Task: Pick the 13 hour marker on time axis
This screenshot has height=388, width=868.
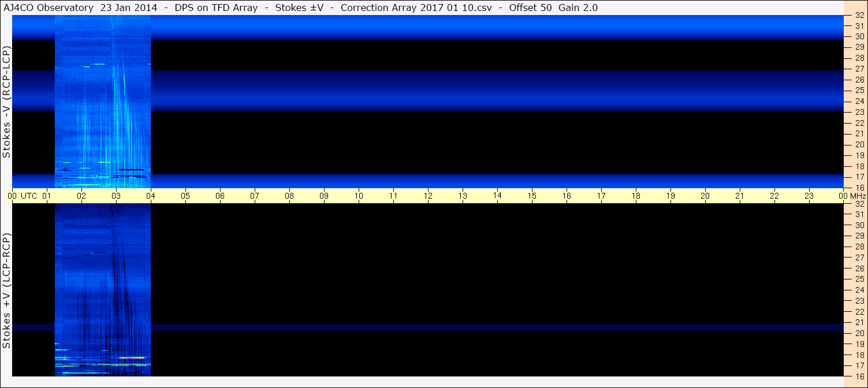Action: point(463,196)
